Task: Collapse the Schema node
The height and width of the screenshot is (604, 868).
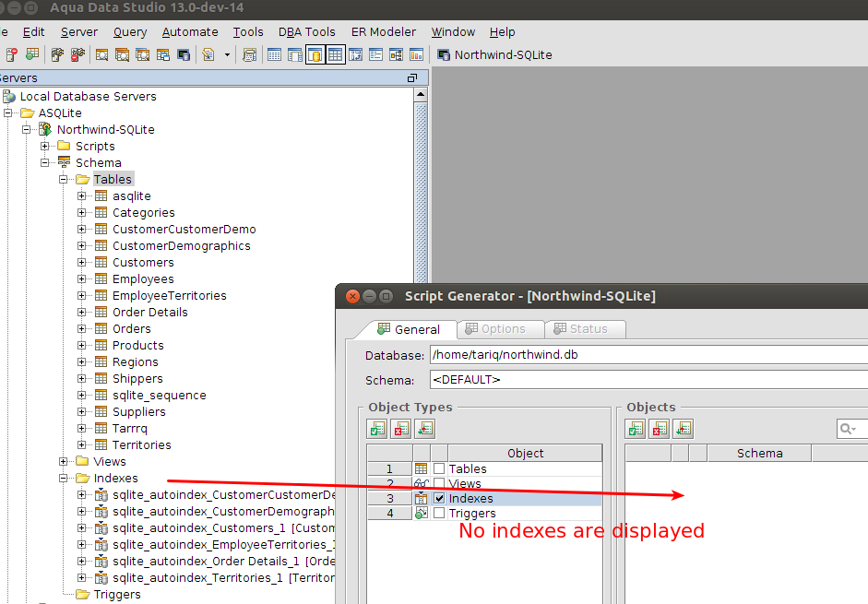Action: pos(45,163)
